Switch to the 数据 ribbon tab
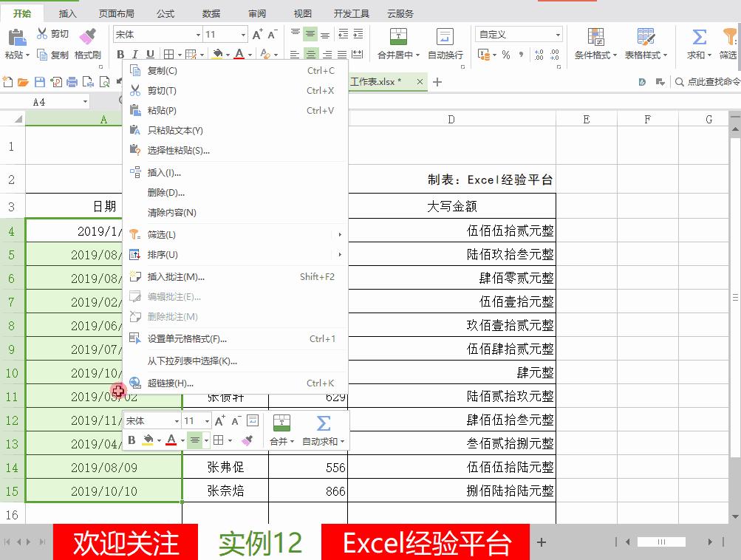Image resolution: width=741 pixels, height=560 pixels. click(x=210, y=13)
